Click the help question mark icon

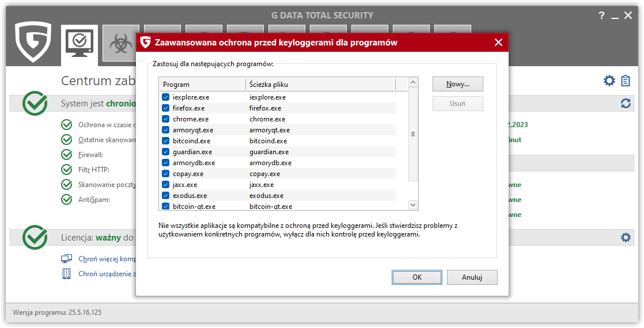tap(601, 16)
